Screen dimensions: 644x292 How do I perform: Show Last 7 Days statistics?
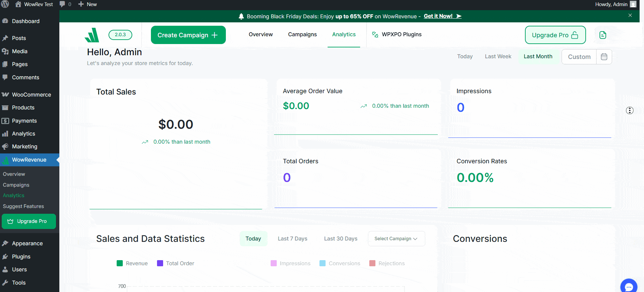coord(292,239)
